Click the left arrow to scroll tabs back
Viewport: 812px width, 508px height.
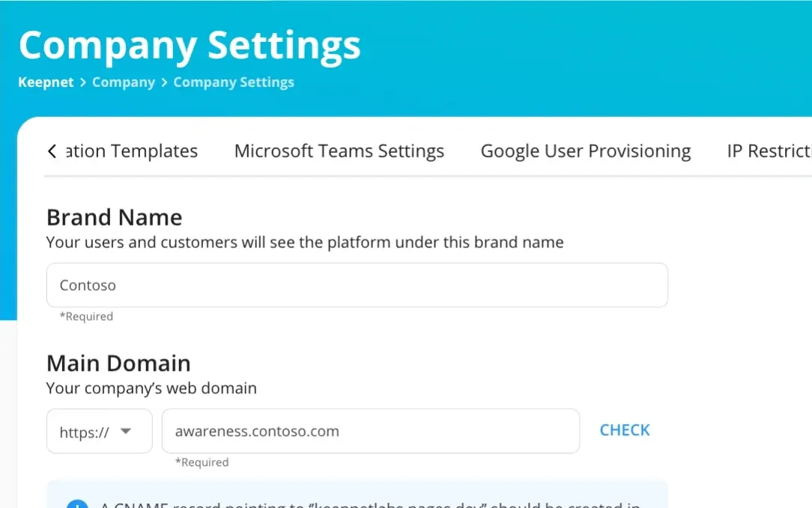(52, 151)
